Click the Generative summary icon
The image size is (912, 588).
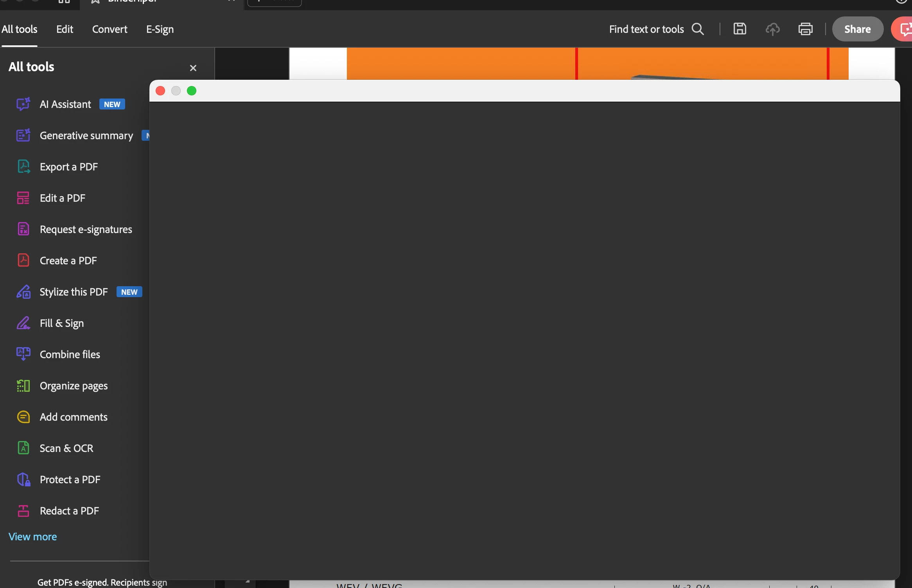23,135
